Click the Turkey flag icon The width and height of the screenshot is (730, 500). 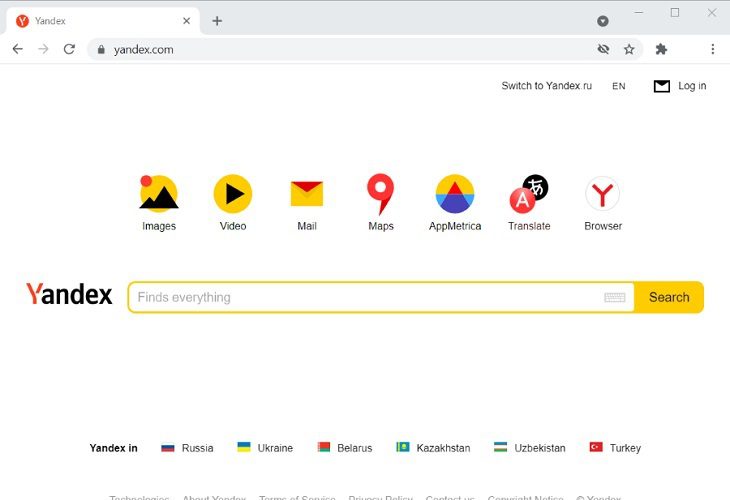pyautogui.click(x=596, y=447)
